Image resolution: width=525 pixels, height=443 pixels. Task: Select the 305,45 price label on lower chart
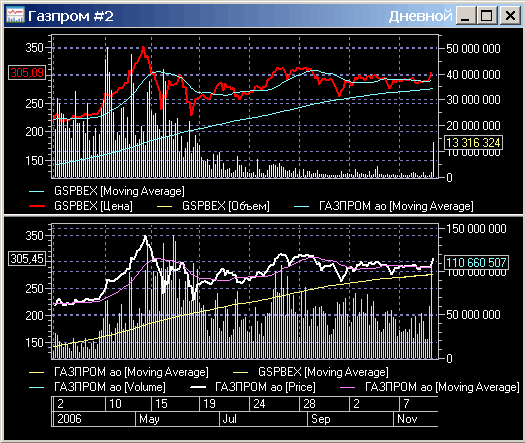27,259
